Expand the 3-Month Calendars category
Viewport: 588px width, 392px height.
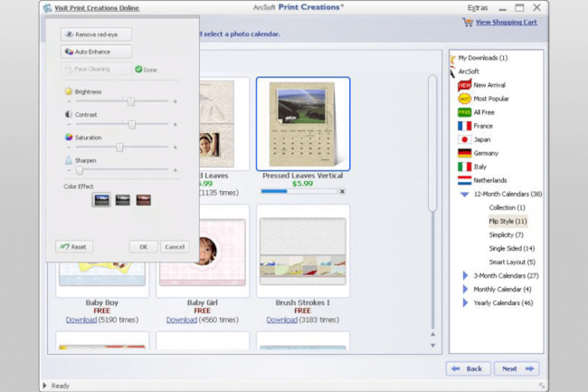pos(465,276)
